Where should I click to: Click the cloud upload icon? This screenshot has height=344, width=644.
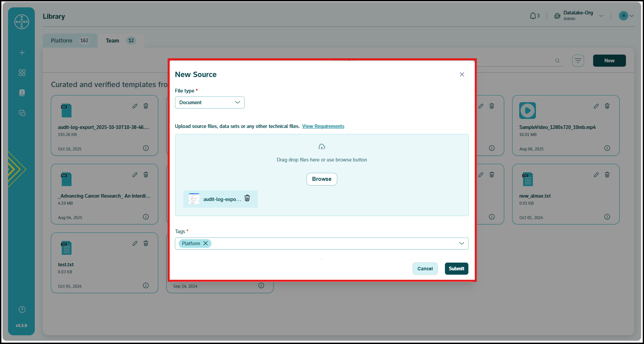(x=321, y=147)
